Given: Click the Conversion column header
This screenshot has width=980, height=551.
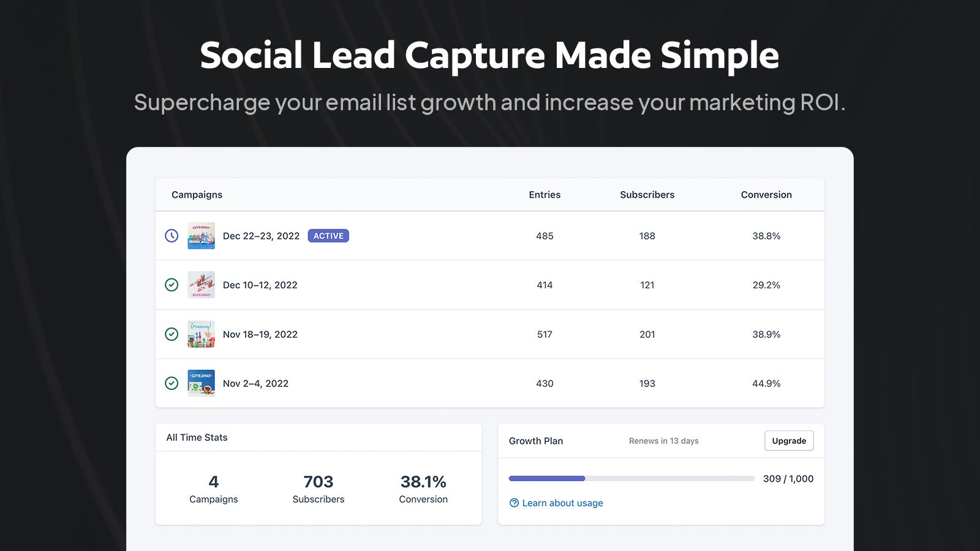Looking at the screenshot, I should [766, 195].
